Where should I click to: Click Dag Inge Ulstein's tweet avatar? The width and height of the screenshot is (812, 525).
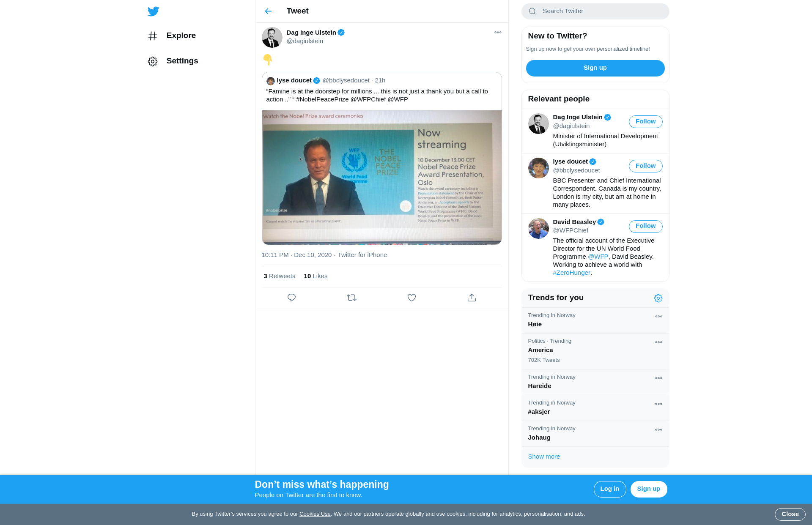coord(272,37)
